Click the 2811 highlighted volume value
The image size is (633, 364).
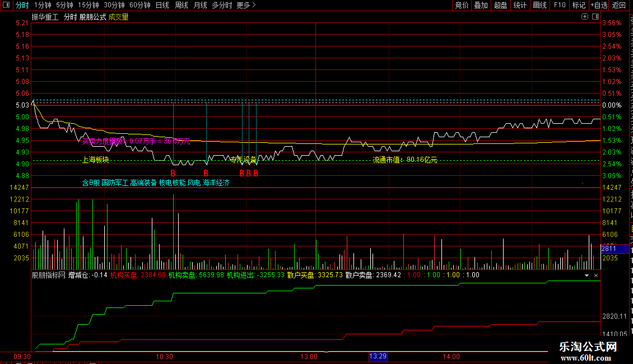[615, 249]
